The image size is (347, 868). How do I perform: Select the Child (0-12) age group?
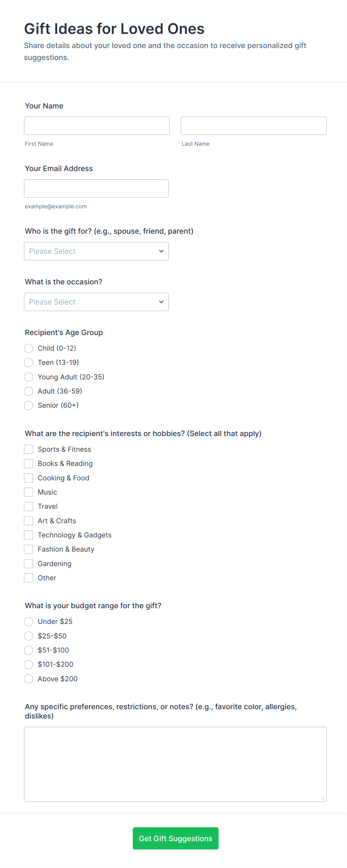28,348
